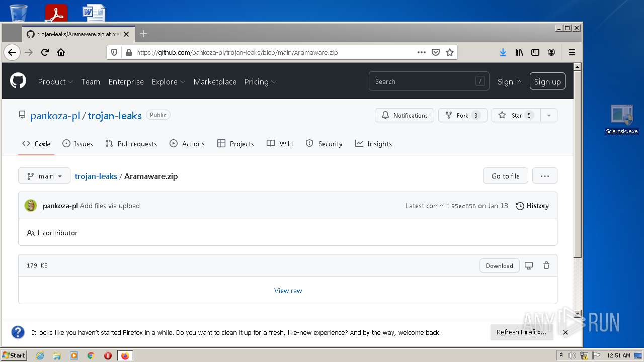
Task: Switch to the Insights tab
Action: tap(373, 144)
